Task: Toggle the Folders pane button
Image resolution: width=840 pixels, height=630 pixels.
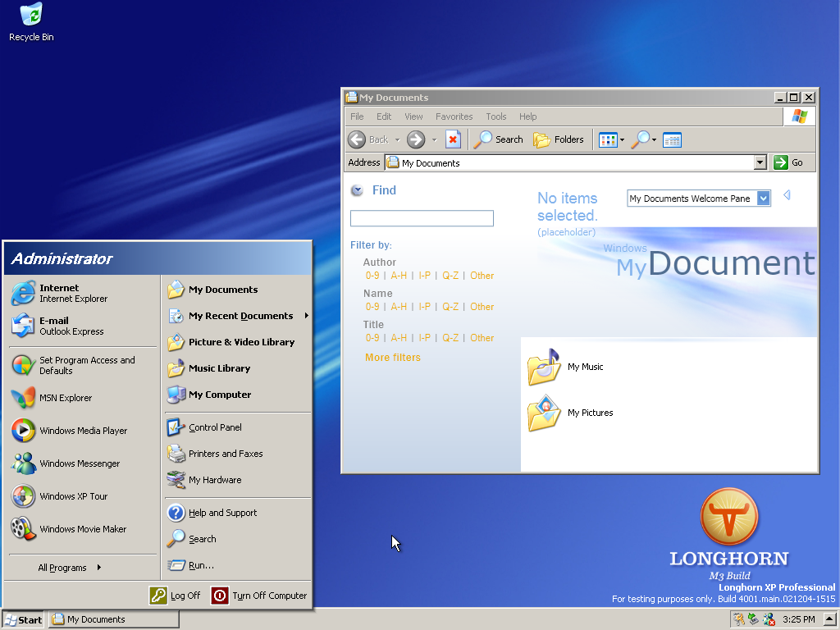Action: coord(559,139)
